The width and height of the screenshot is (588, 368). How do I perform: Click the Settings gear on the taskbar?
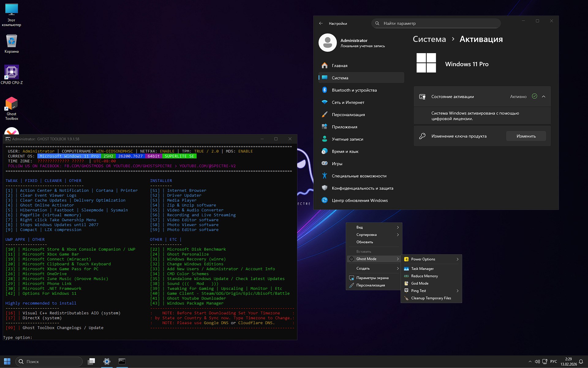pos(107,362)
